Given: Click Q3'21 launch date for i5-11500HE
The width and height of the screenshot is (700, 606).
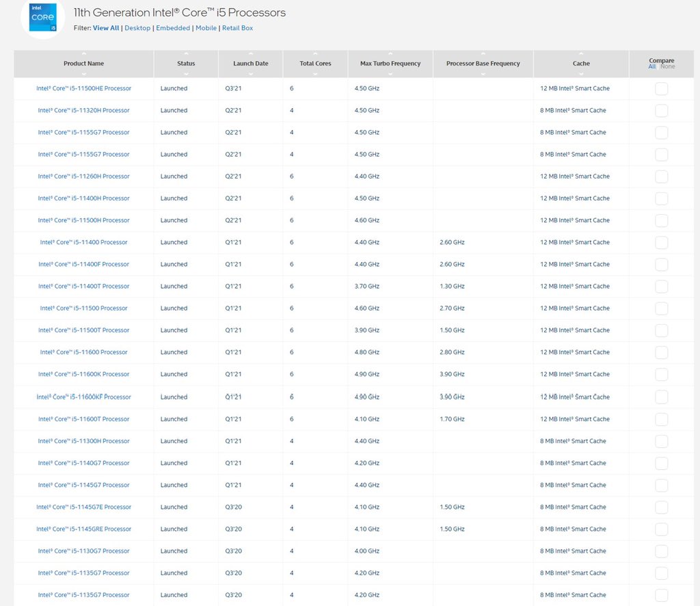Looking at the screenshot, I should click(x=233, y=88).
